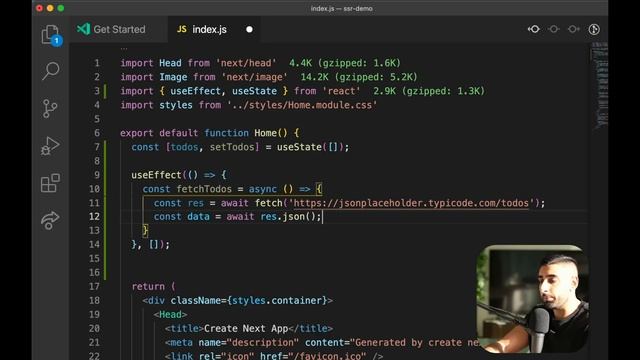640x360 pixels.
Task: Click the window title index.js — ssr-demo
Action: click(x=341, y=8)
